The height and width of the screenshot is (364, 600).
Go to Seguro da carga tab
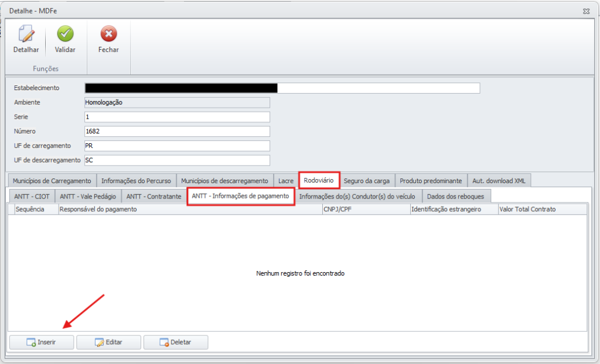tap(367, 181)
